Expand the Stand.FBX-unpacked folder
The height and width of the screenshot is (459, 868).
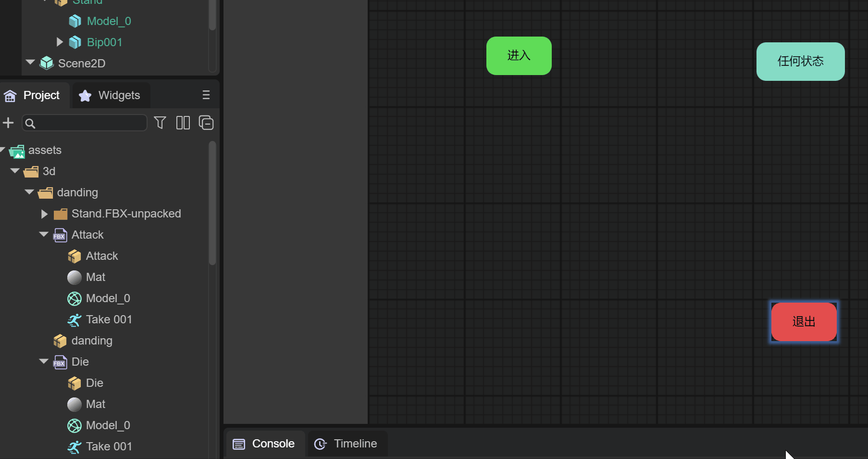click(44, 214)
